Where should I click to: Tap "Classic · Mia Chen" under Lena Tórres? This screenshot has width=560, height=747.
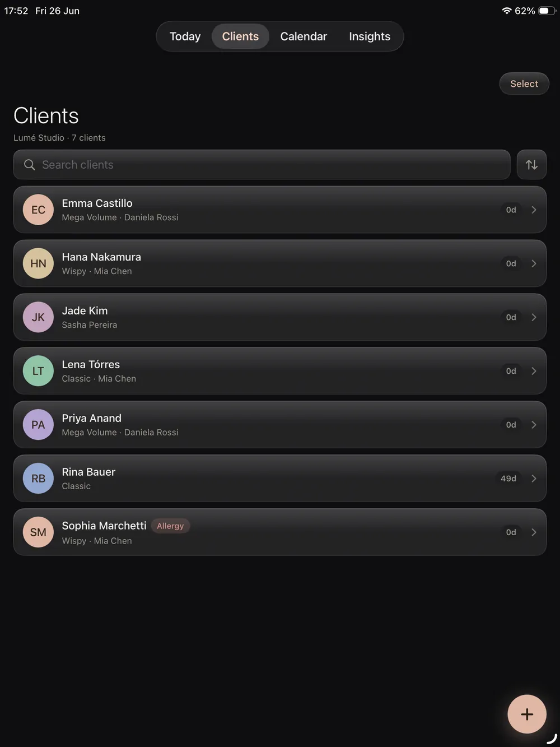tap(99, 379)
